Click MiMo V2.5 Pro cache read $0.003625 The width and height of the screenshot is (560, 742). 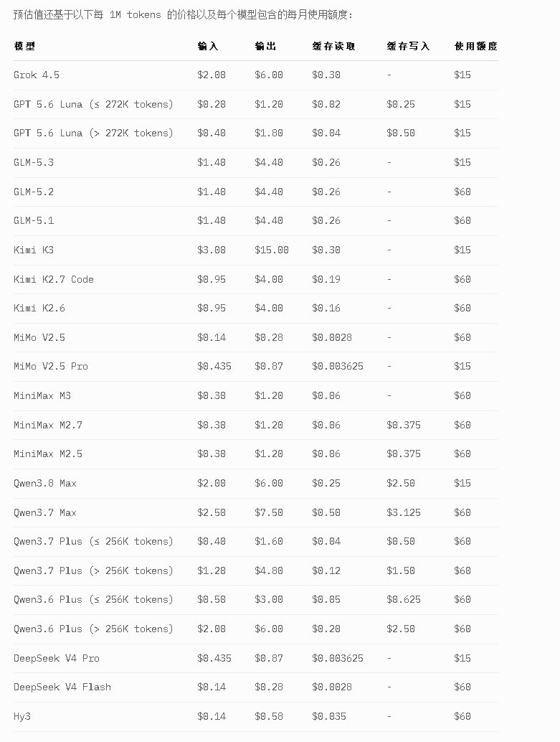point(338,366)
